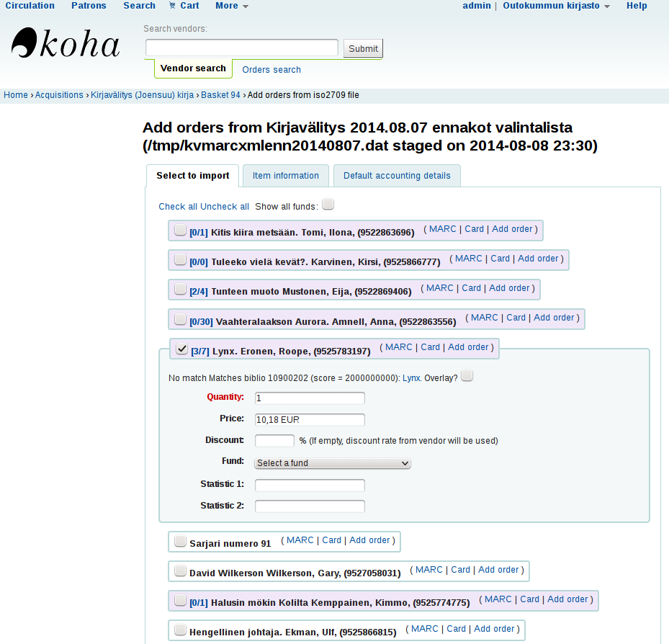Check the Kiitis kiira metsään record

pos(181,230)
